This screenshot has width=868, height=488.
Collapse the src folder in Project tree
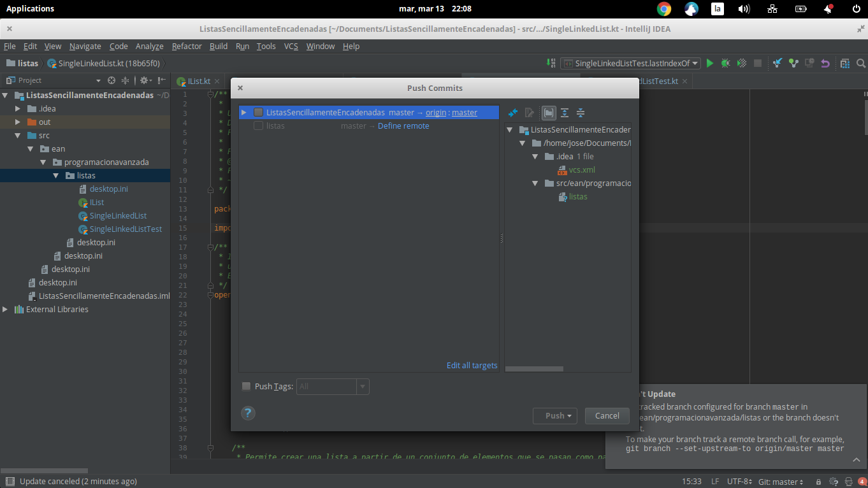(18, 135)
